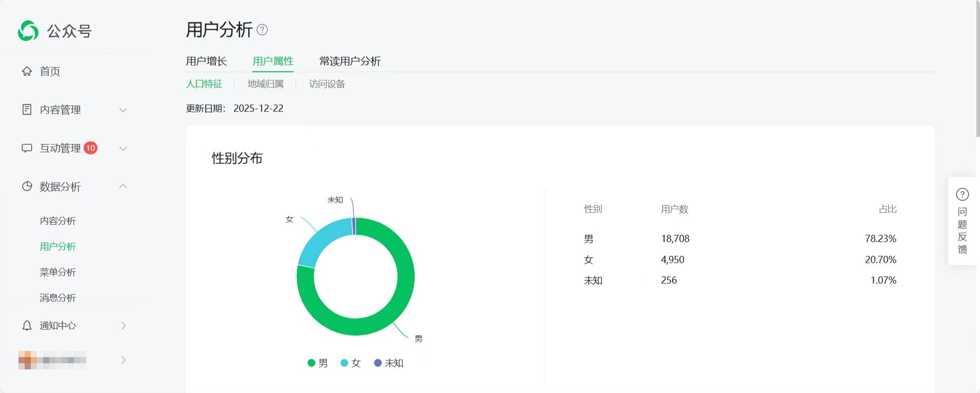This screenshot has width=980, height=393.
Task: Click the chat bubble icon beside 互动管理
Action: [x=27, y=148]
